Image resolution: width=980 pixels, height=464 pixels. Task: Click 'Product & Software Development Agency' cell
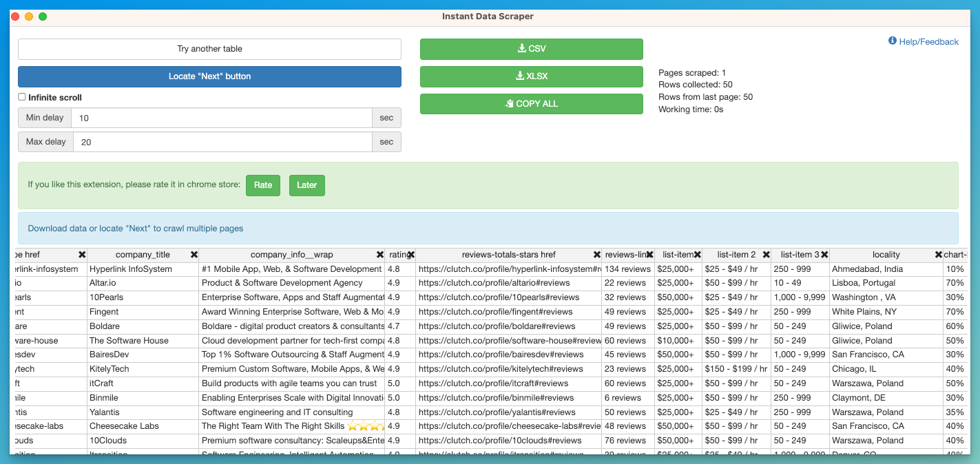[x=291, y=283]
